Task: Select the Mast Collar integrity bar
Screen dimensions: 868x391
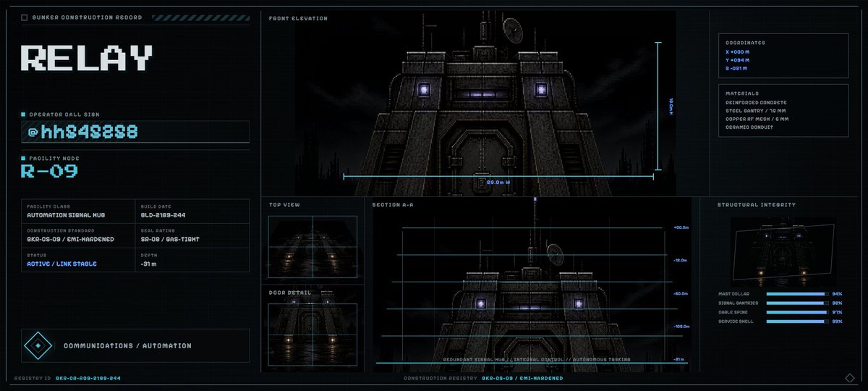Action: [796, 294]
